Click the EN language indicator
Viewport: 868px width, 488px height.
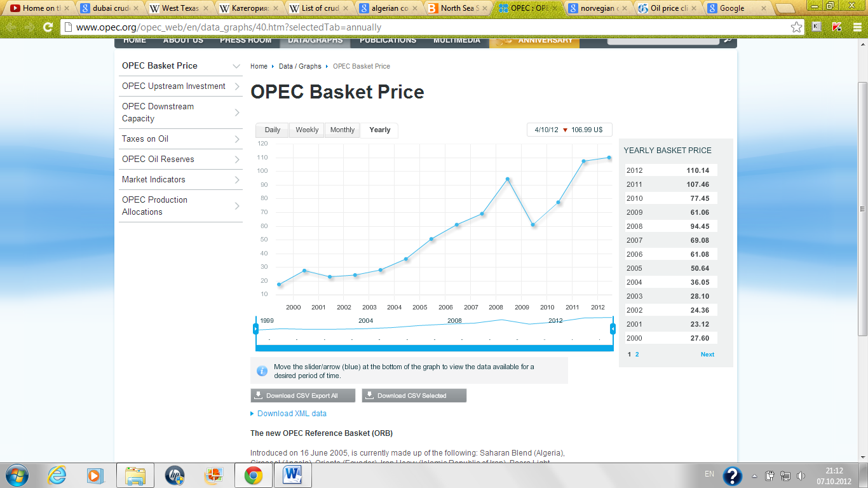709,474
